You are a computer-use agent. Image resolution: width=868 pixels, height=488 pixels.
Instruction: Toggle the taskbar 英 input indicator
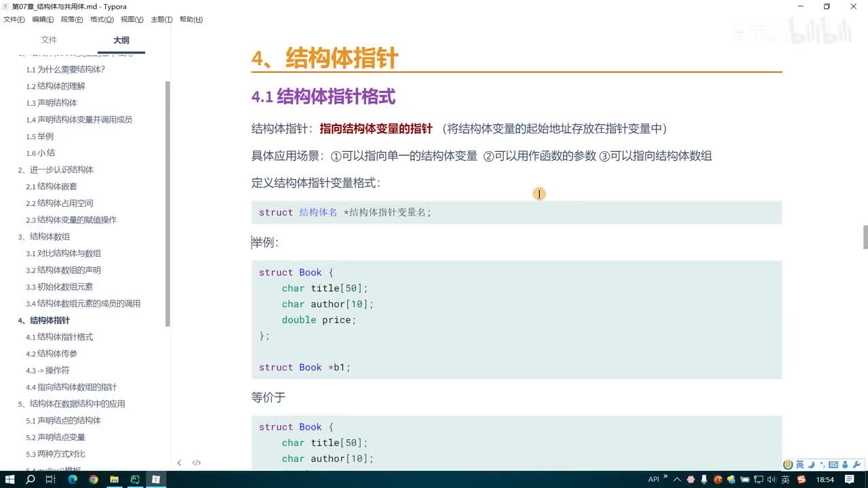tap(785, 479)
